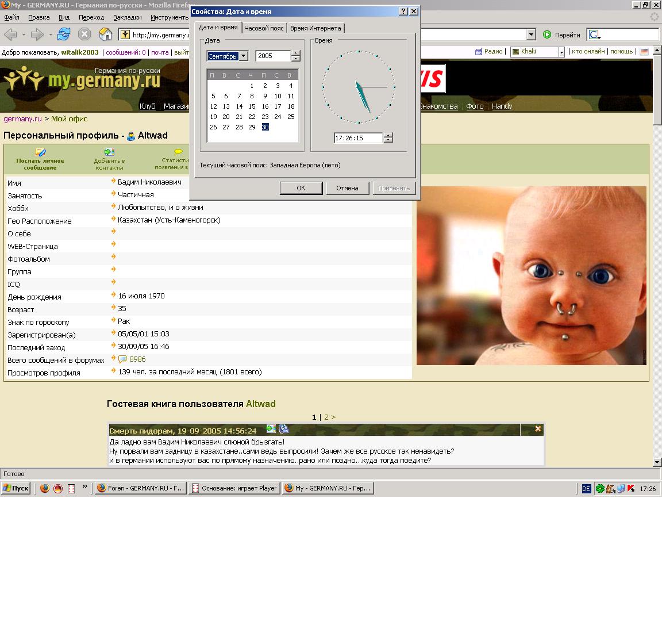Expand the Khaki theme dropdown
Screen dimensions: 662x644
point(561,52)
